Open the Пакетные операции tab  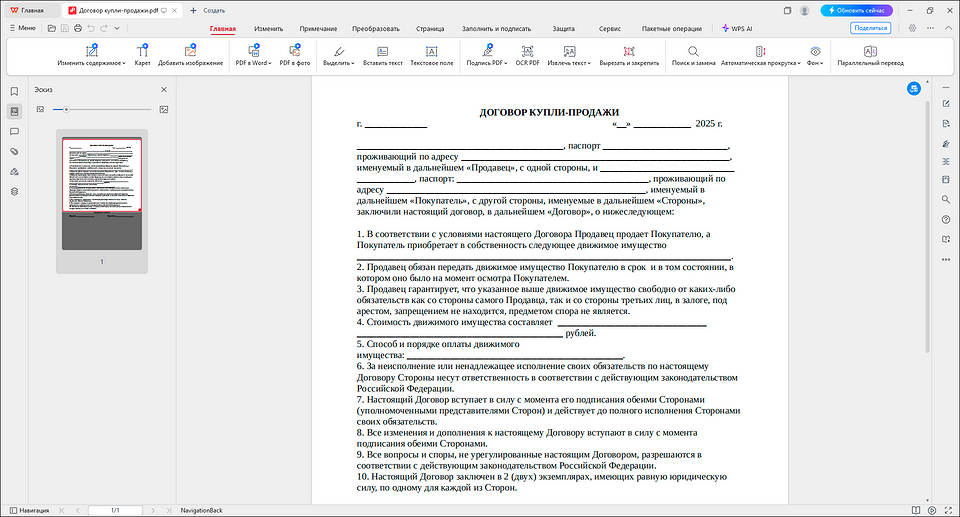672,29
